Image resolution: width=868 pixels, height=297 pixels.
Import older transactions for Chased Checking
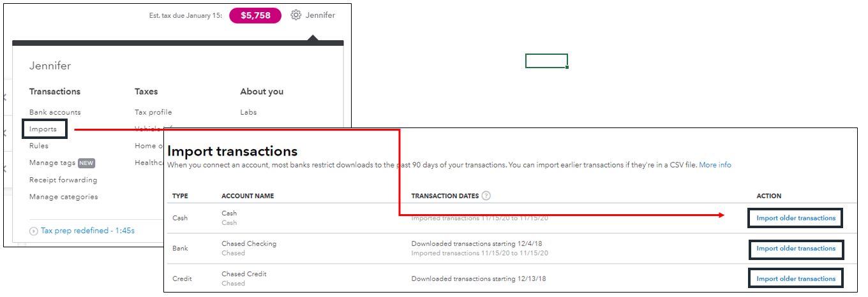(x=796, y=249)
